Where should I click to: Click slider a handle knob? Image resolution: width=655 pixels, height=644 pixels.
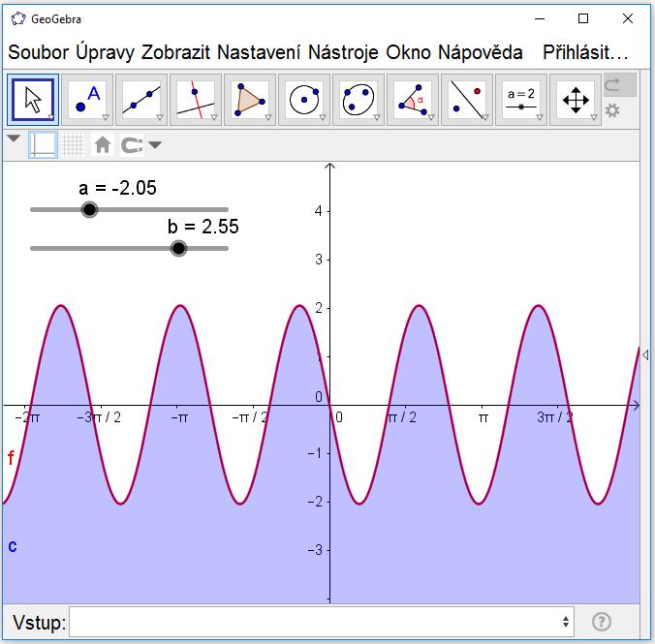[x=89, y=209]
